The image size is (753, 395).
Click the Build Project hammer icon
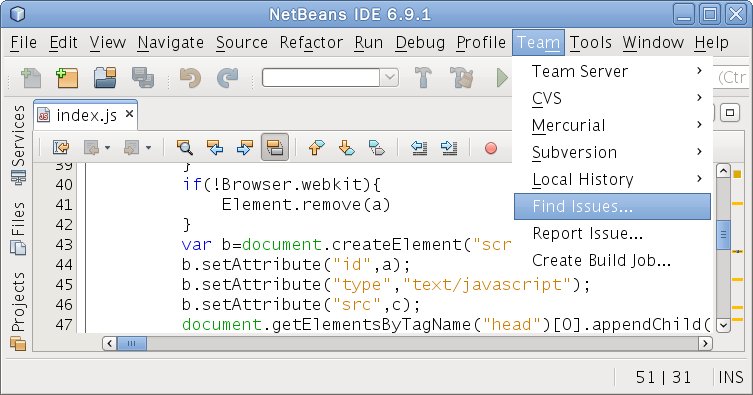point(423,77)
